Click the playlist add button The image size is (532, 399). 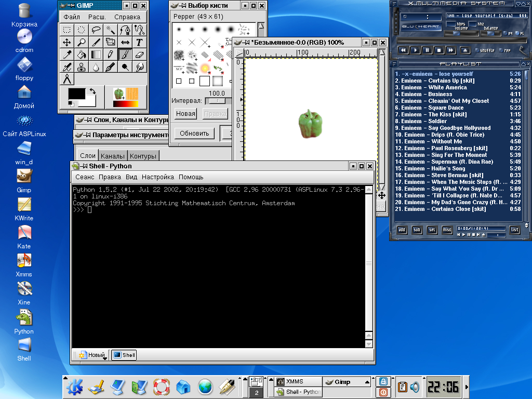(402, 230)
